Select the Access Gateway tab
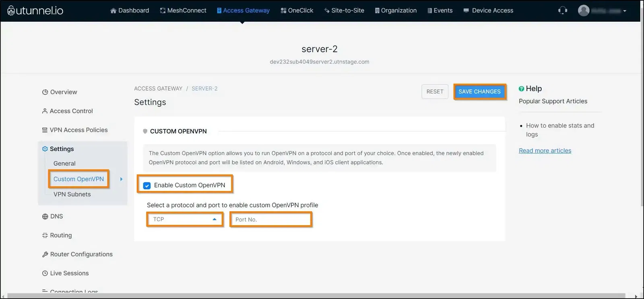This screenshot has width=644, height=299. click(243, 10)
